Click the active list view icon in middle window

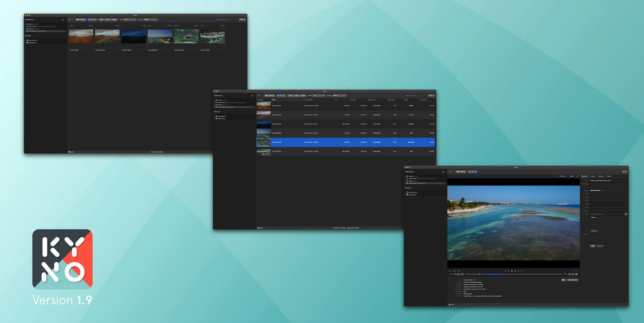click(281, 96)
